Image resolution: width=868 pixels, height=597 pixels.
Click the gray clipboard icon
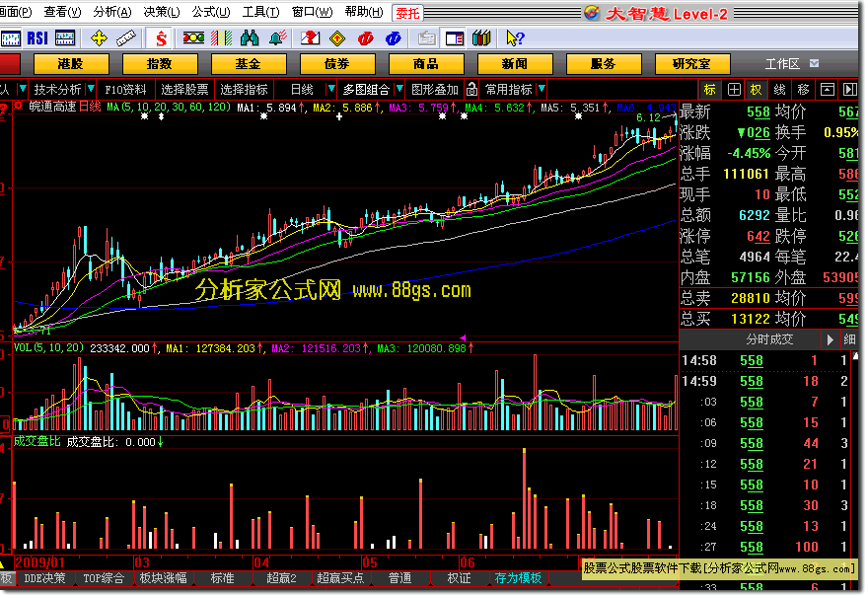point(427,38)
